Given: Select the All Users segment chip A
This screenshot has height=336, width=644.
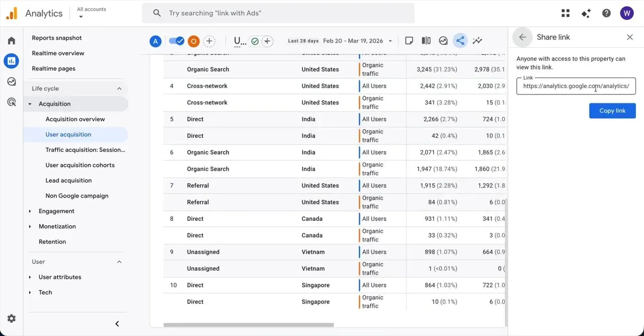Looking at the screenshot, I should coord(155,41).
